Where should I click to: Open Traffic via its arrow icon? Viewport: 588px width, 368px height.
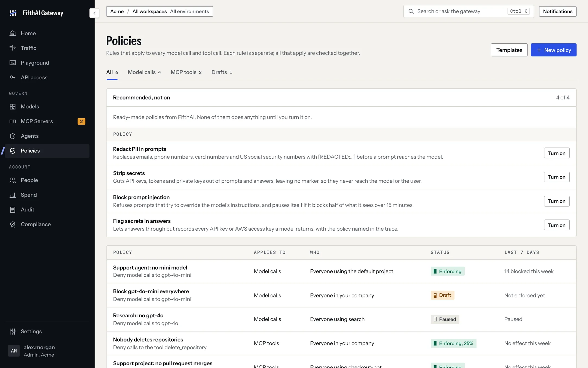13,48
